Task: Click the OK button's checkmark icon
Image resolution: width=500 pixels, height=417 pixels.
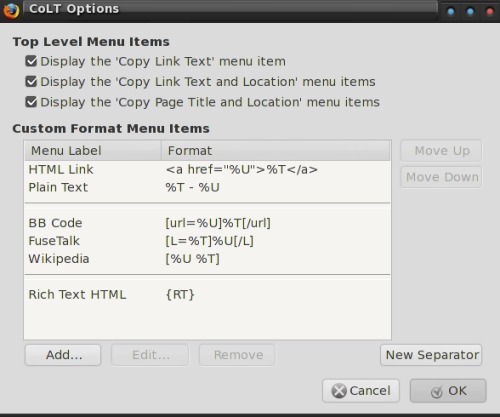Action: pyautogui.click(x=436, y=392)
